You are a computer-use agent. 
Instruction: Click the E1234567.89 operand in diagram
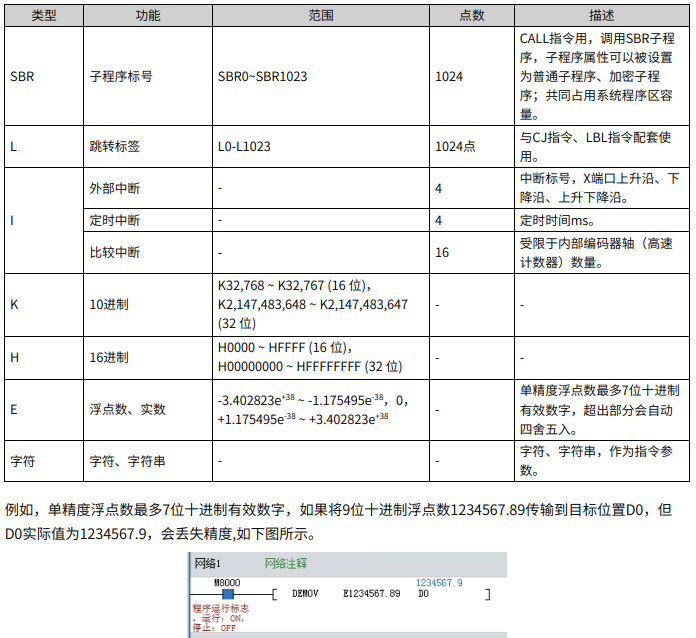pyautogui.click(x=372, y=594)
